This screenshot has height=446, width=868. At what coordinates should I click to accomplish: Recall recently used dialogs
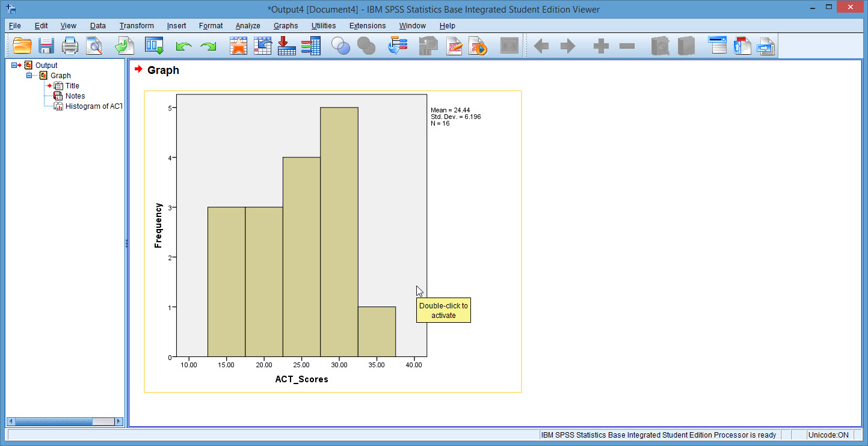pos(154,46)
